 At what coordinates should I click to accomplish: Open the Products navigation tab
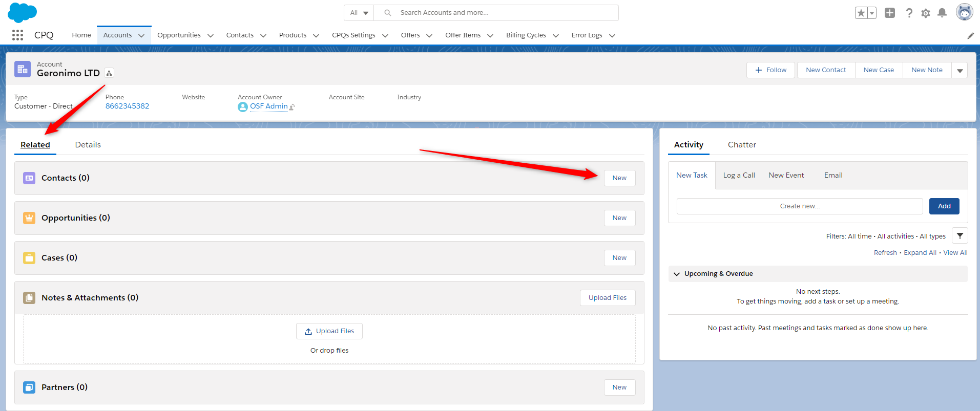293,35
